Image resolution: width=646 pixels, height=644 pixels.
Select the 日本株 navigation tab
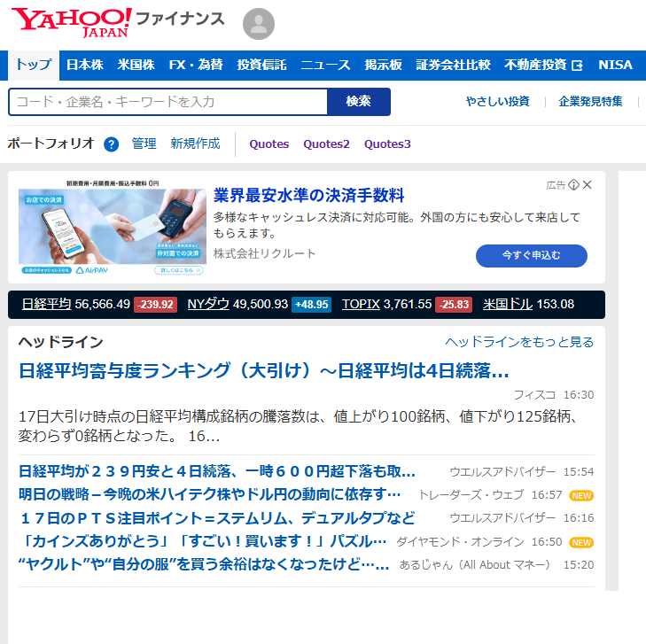(x=85, y=66)
